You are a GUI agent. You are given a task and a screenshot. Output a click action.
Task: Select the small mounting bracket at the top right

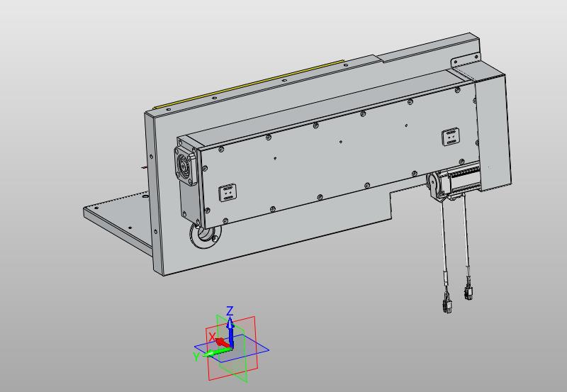point(466,60)
